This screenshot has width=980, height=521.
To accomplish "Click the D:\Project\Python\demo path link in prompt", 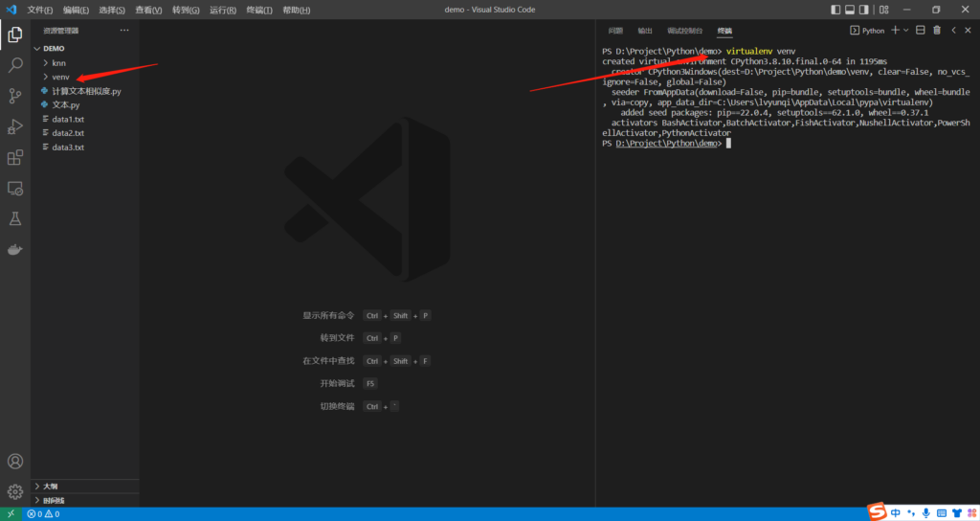I will pos(666,144).
